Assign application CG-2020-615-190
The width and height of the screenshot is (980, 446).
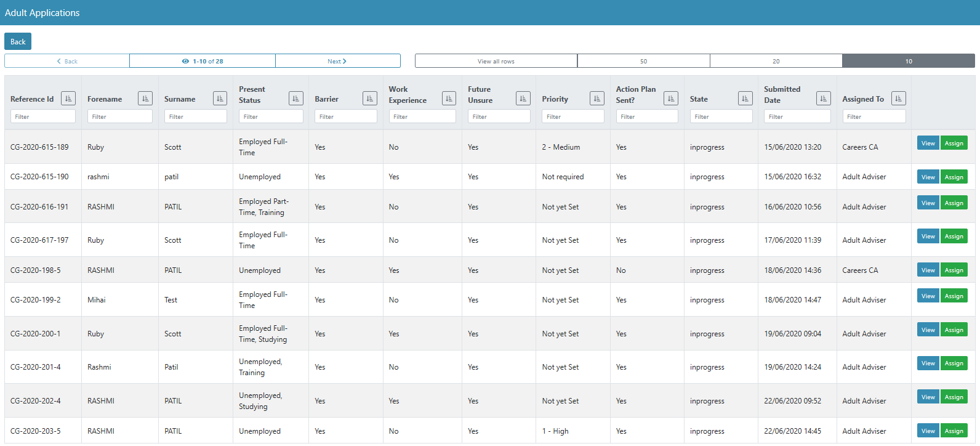pyautogui.click(x=954, y=177)
